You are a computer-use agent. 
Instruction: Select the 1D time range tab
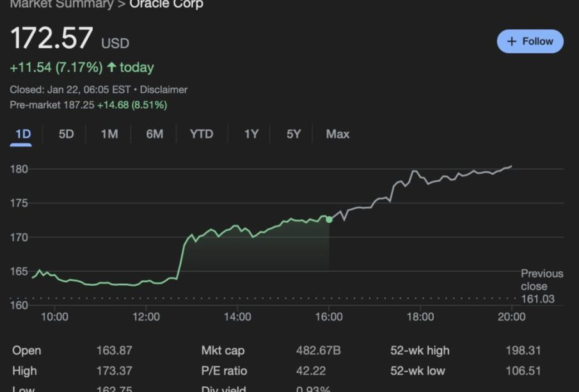coord(23,134)
